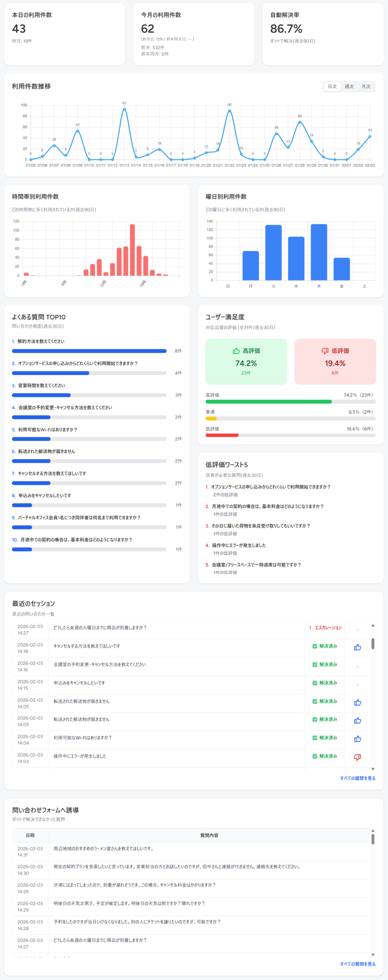Click the 日時 column header in the inquiry table

(x=30, y=835)
